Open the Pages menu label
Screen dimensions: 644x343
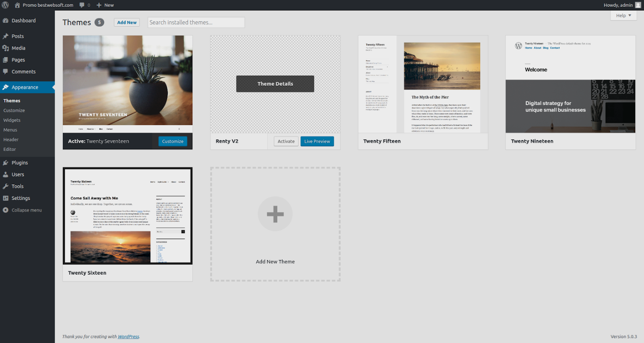point(18,60)
